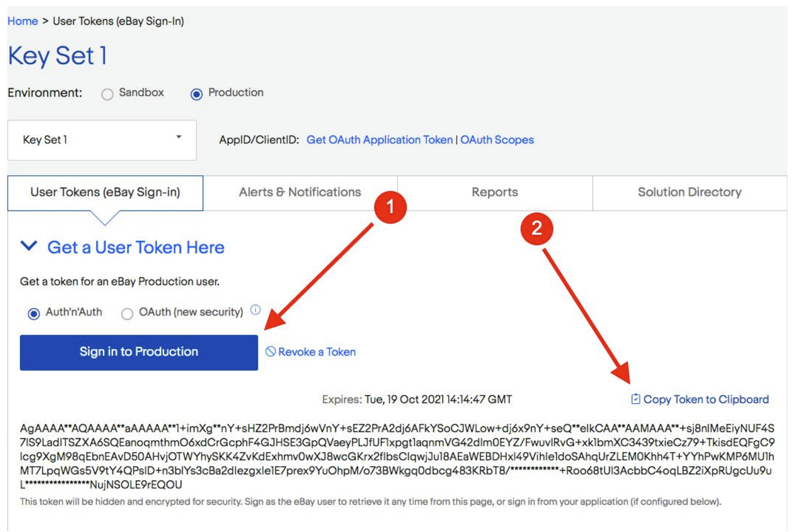Click Copy Token to Clipboard link
Viewport: 792px width, 532px height.
pyautogui.click(x=705, y=400)
